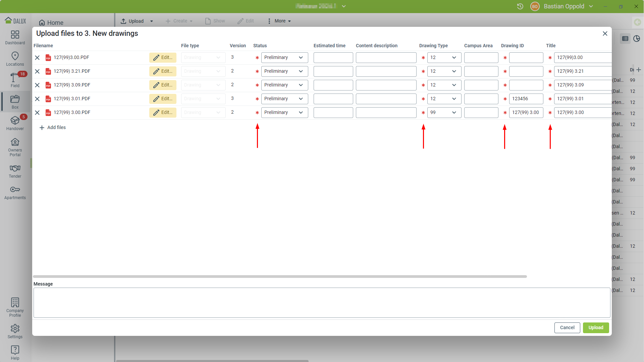Click the Cancel button
Screen dimensions: 644x362
[567, 327]
